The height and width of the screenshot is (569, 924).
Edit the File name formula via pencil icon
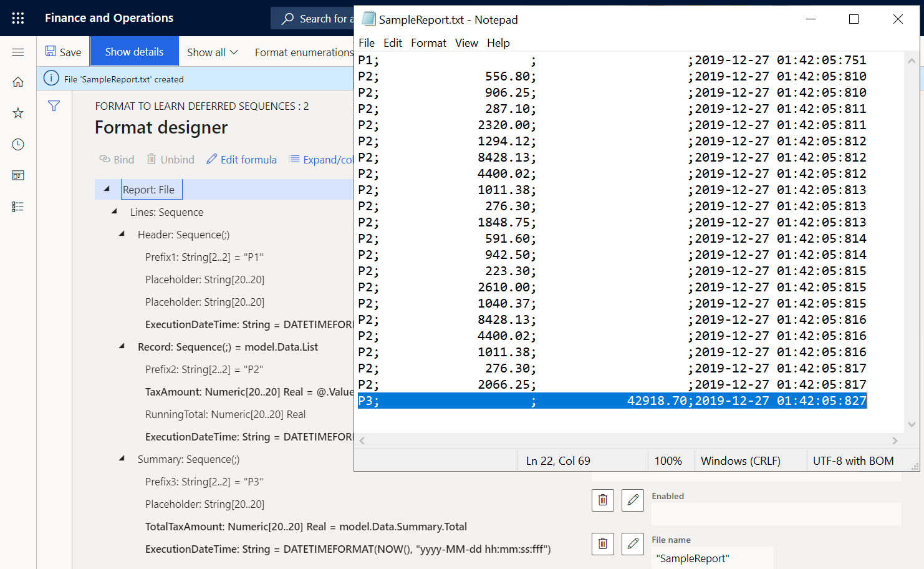(633, 543)
